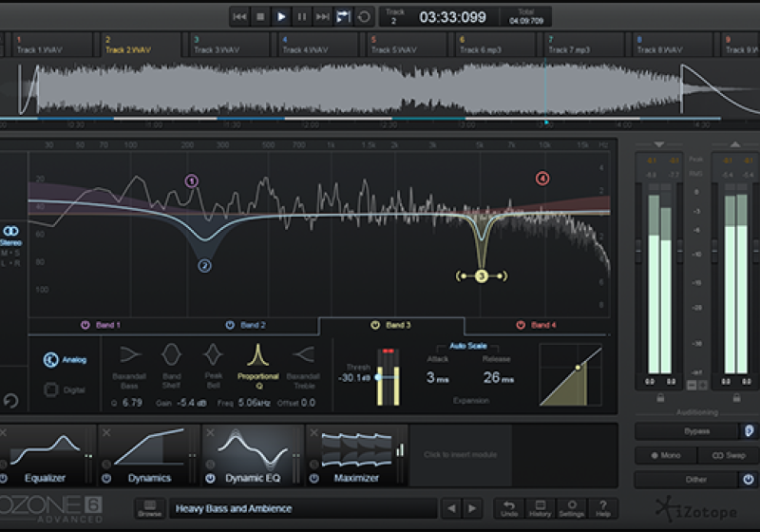Click the threshold slider handle
Image resolution: width=760 pixels, height=532 pixels.
(x=378, y=377)
